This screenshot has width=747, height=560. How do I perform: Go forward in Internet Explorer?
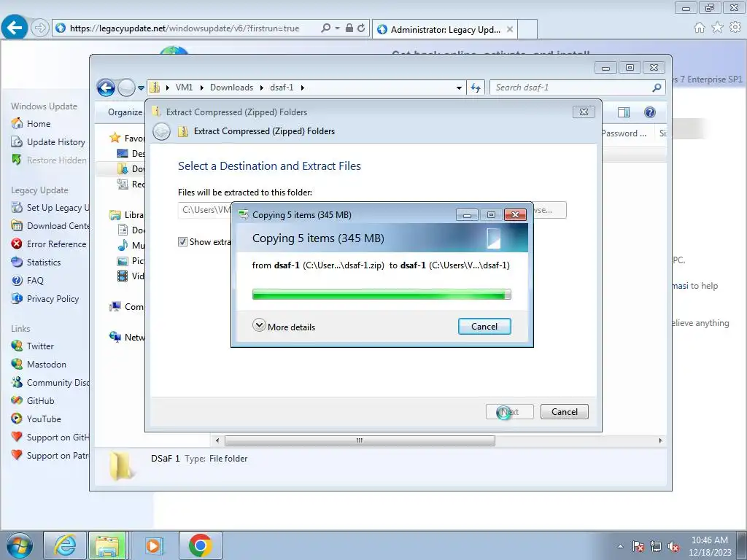click(39, 28)
